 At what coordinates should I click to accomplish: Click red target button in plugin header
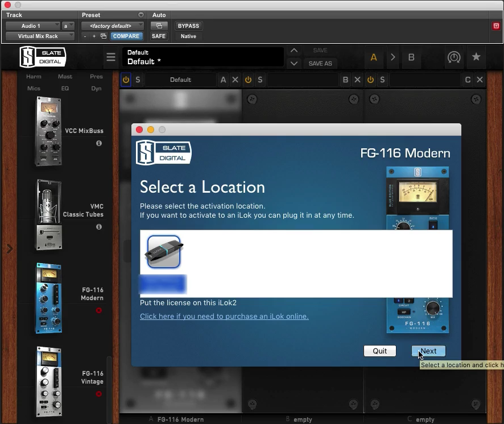[x=496, y=26]
